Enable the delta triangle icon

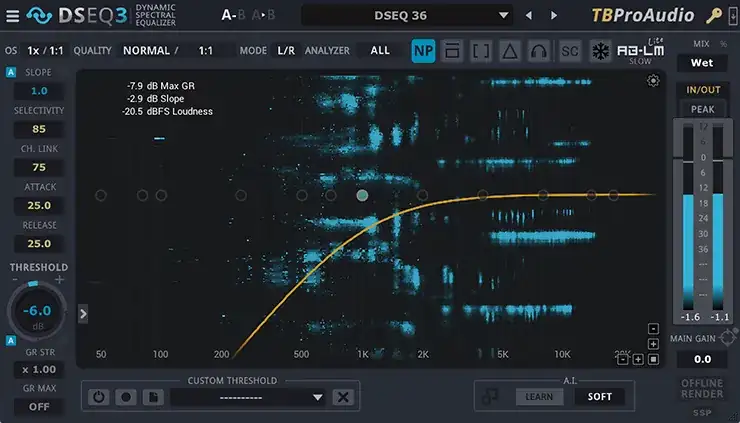coord(510,51)
